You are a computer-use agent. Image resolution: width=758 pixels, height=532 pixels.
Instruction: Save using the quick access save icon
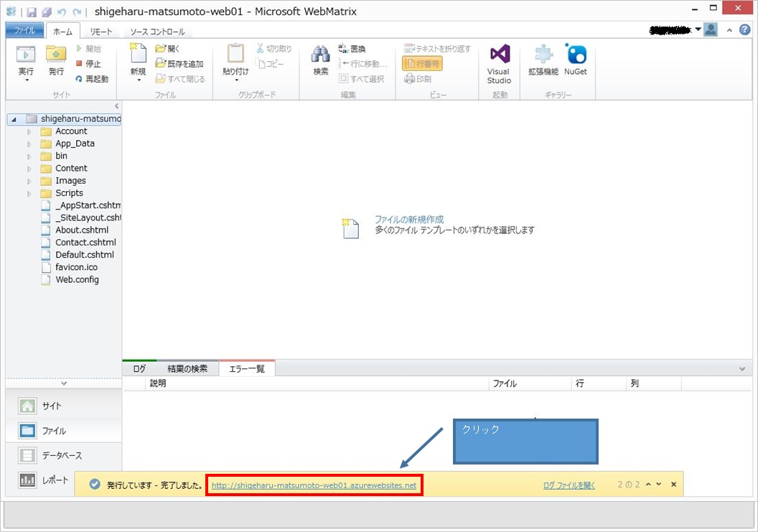32,12
